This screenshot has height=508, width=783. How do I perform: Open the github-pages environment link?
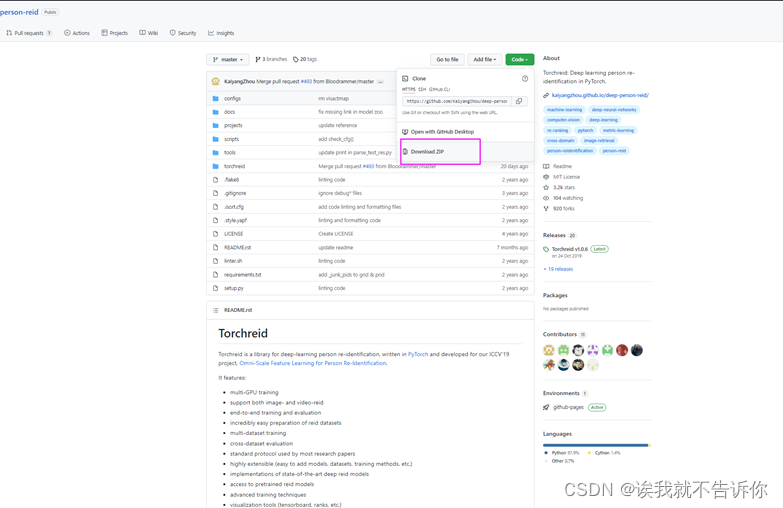568,407
